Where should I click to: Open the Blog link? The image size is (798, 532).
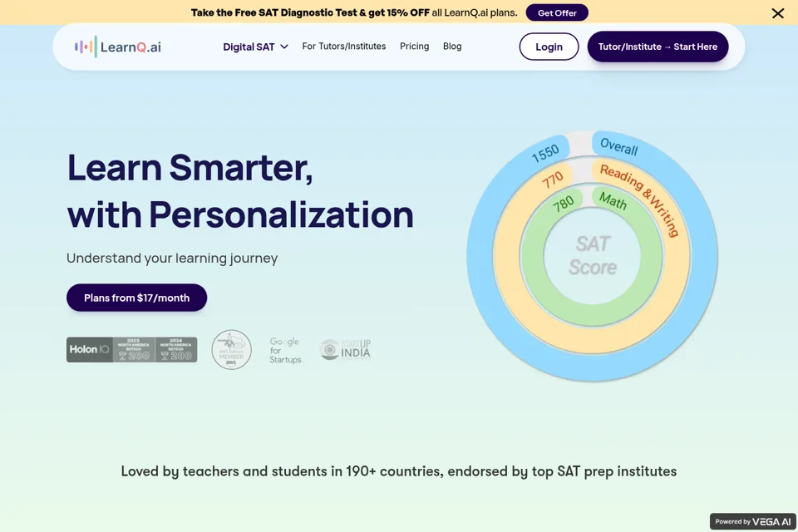pos(452,47)
